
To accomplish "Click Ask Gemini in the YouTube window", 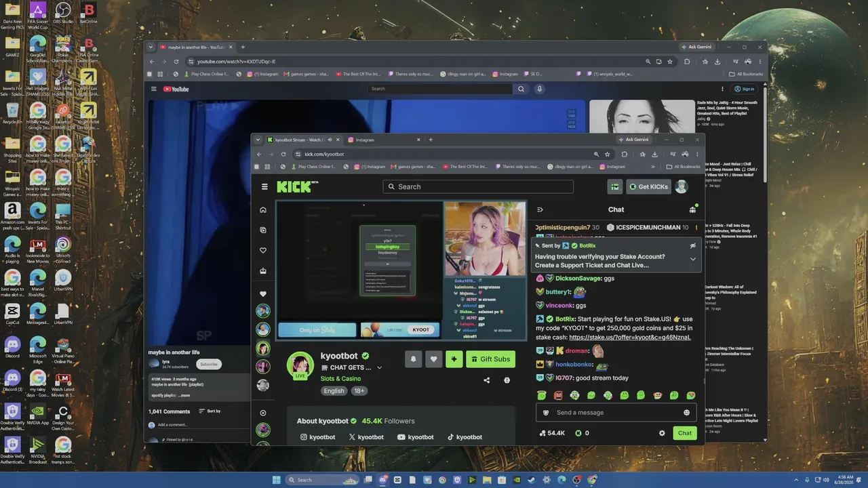I will [696, 47].
